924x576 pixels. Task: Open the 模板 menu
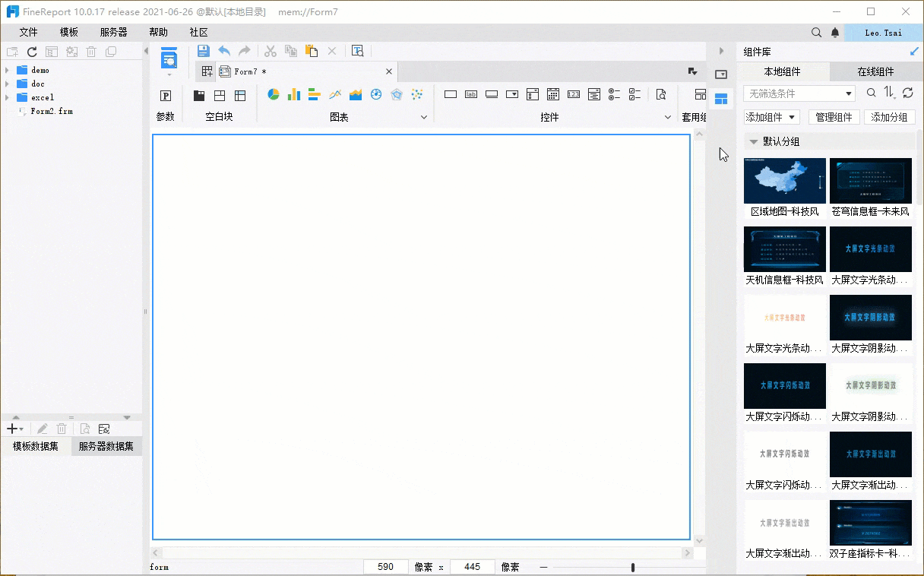[69, 32]
